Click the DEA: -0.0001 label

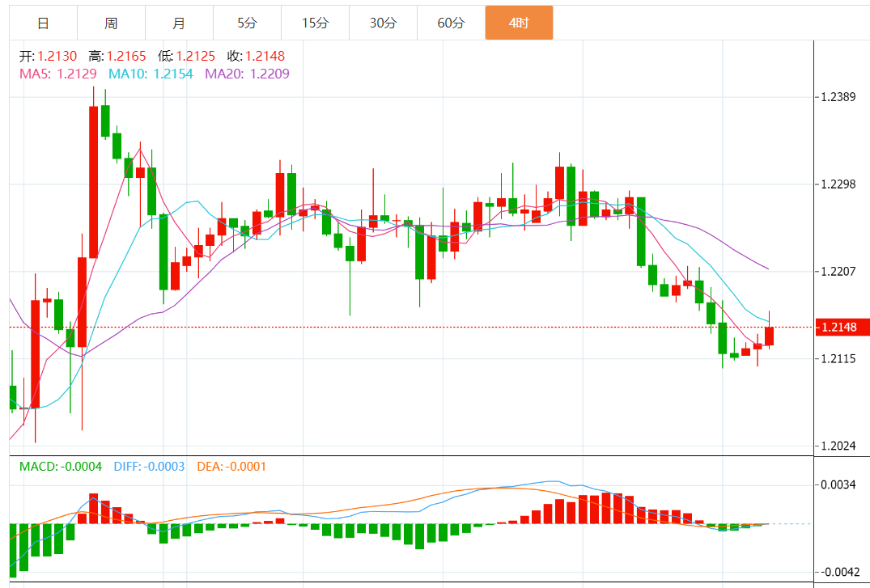click(232, 467)
